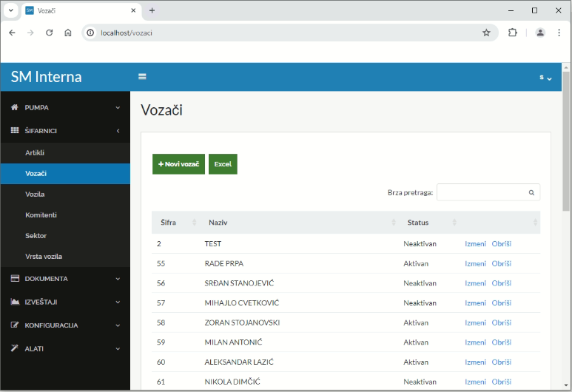Open the user dropdown in header
Screen dimensions: 572x392
(545, 78)
